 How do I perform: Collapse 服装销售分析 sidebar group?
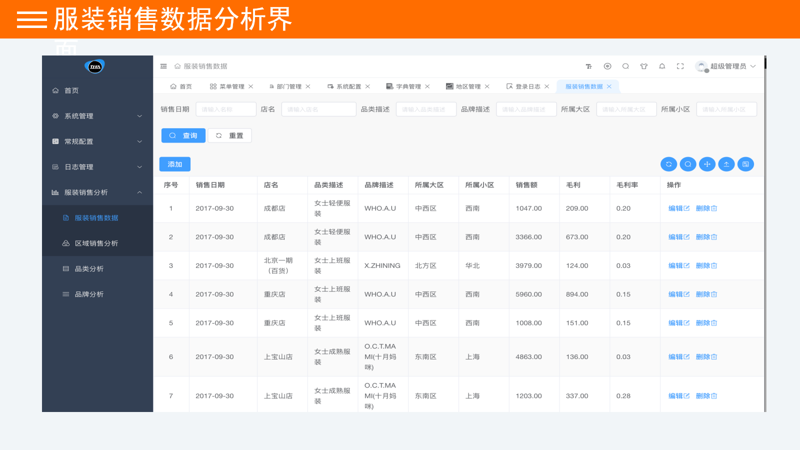97,193
